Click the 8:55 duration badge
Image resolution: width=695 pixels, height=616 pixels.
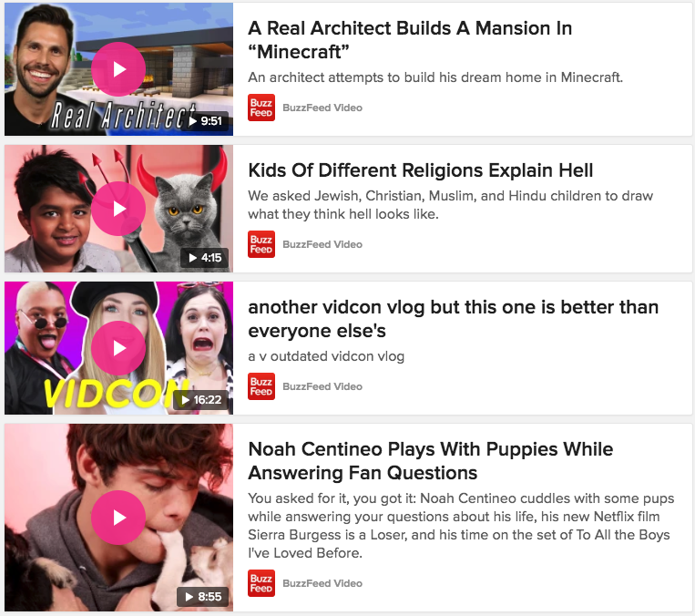pos(202,597)
